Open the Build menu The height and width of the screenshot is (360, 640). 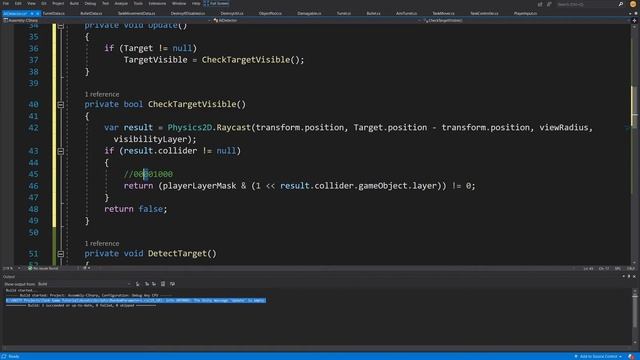pyautogui.click(x=74, y=3)
